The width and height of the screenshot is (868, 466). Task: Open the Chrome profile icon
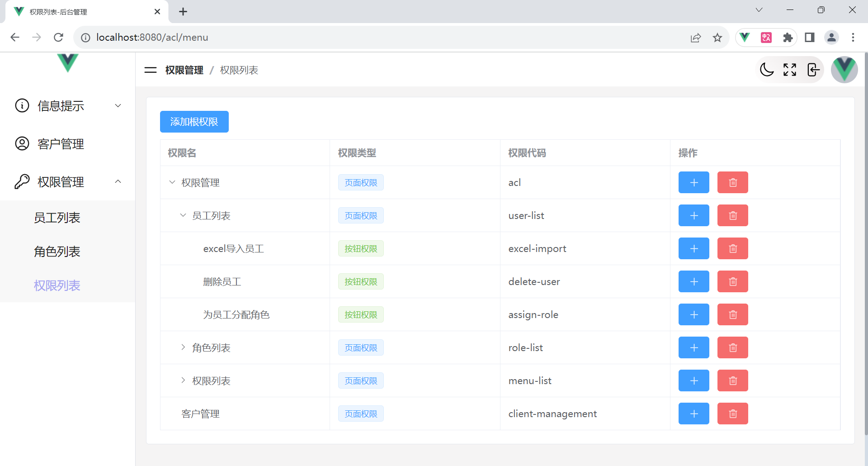click(831, 38)
